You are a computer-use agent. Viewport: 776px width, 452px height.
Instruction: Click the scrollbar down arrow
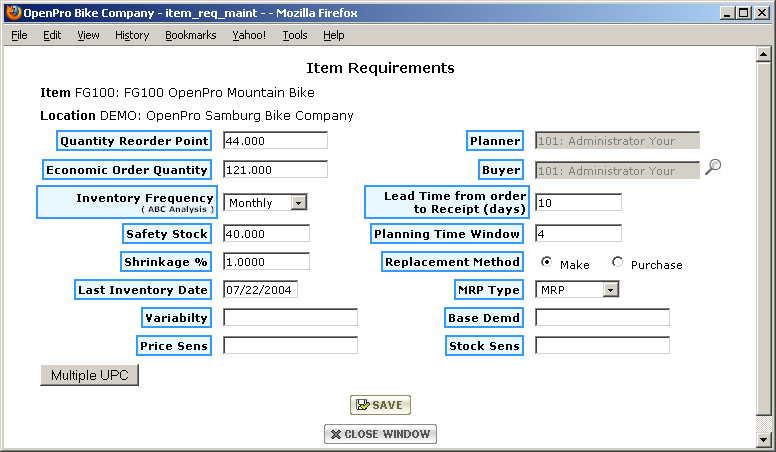(x=765, y=439)
